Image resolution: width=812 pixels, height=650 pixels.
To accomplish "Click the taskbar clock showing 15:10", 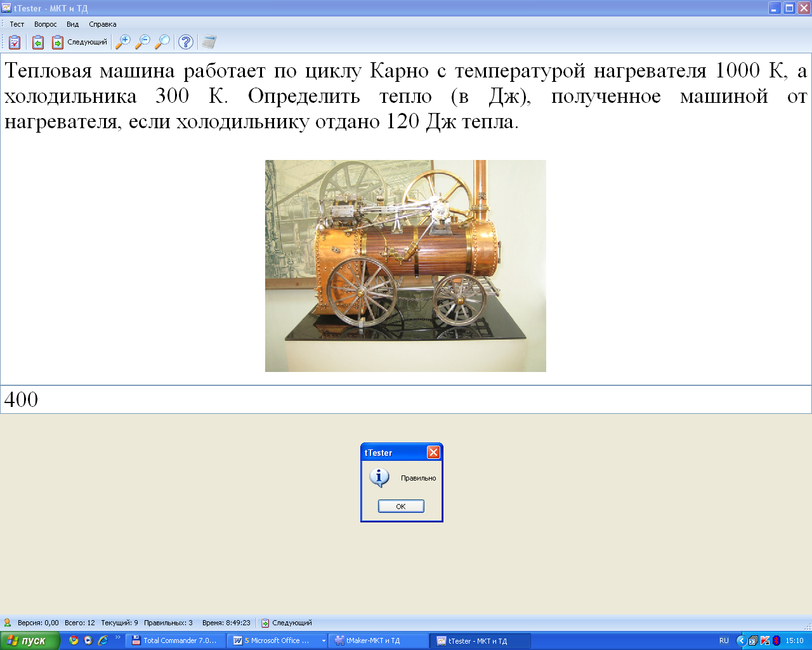I will click(794, 640).
